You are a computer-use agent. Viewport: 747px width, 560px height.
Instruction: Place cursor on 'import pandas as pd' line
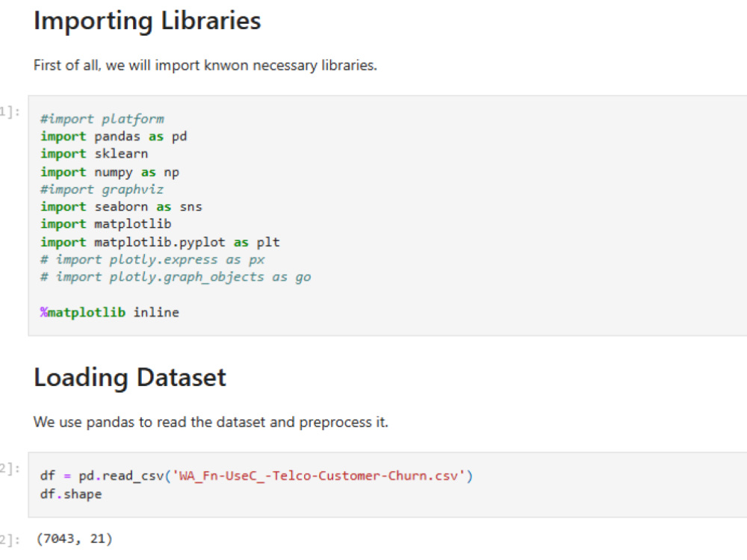coord(114,137)
